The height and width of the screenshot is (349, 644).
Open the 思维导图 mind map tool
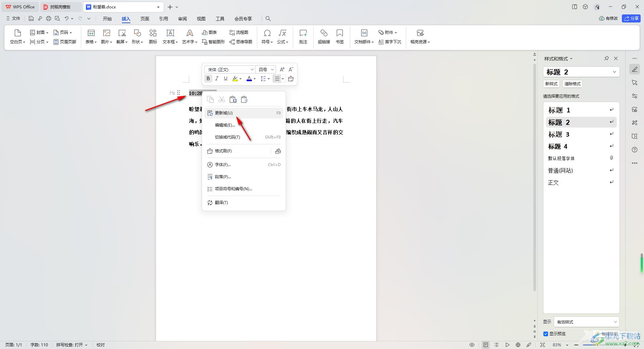[241, 42]
